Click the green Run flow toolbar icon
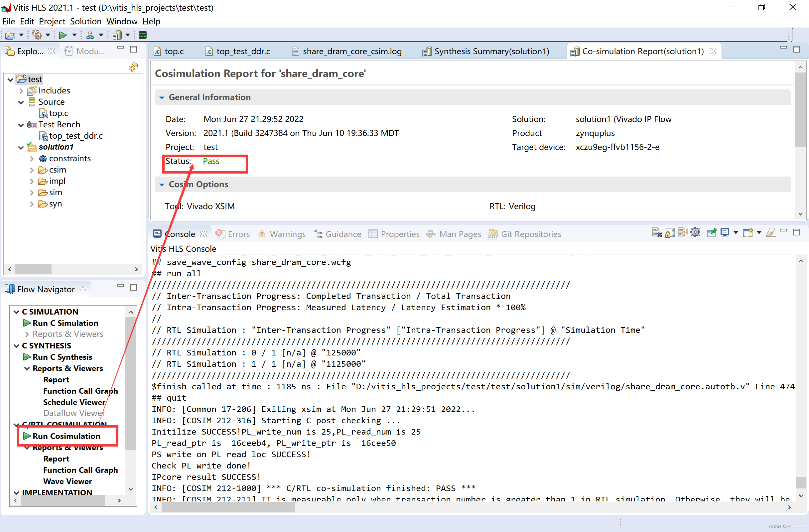Screen dimensions: 809x532 tap(63, 35)
